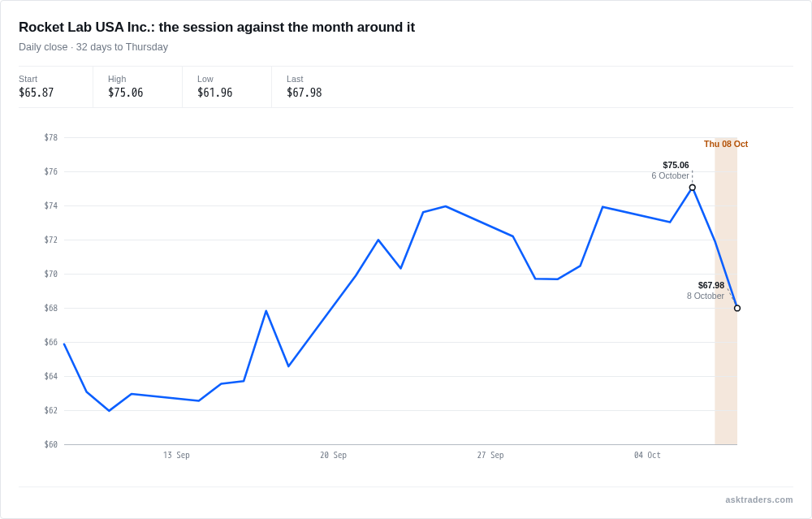Click the 8 October last close marker
The image size is (812, 519).
coord(737,308)
